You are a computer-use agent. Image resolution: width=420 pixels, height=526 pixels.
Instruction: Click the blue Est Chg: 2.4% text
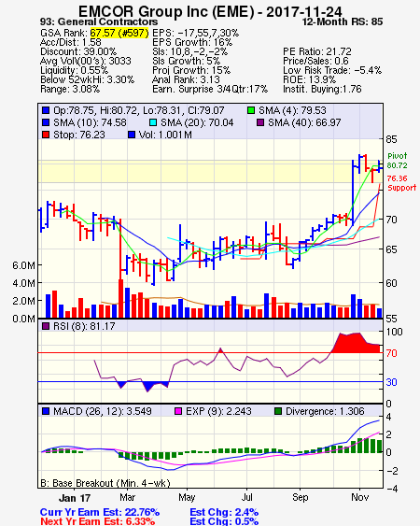point(224,512)
